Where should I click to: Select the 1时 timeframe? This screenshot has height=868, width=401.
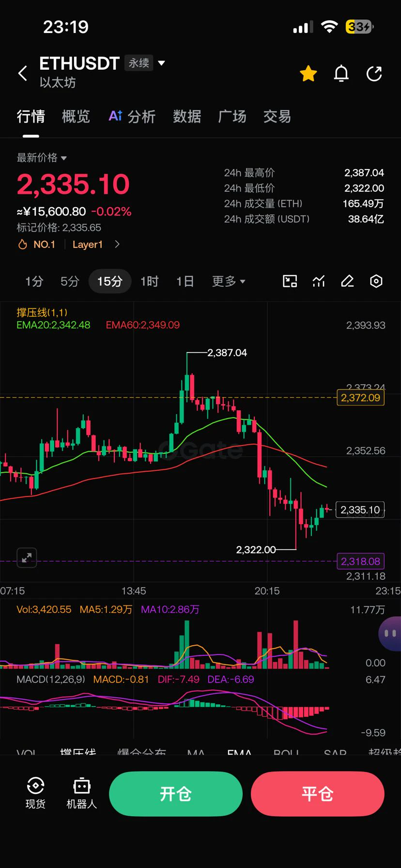pos(149,281)
